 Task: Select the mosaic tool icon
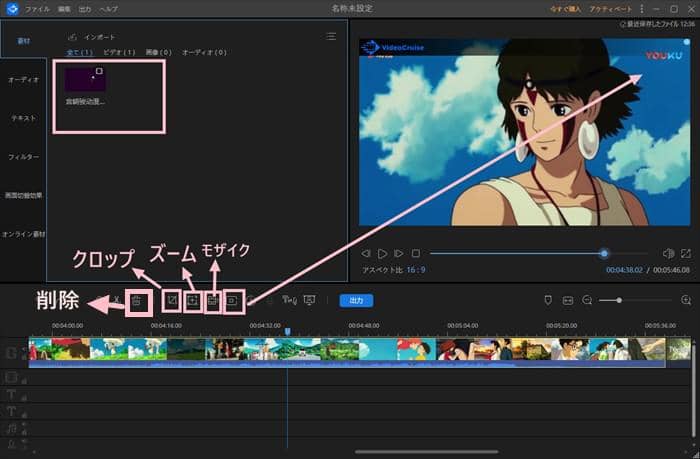[x=213, y=301]
